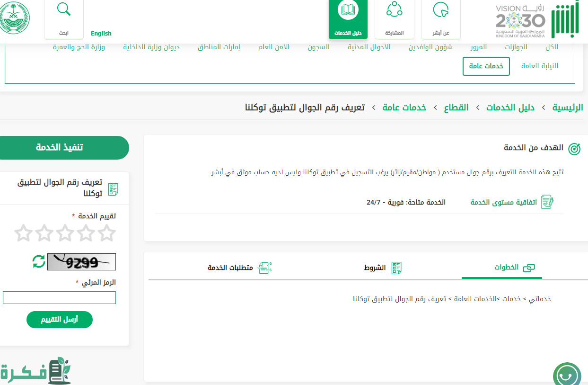The image size is (588, 385).
Task: Click the participation icon in header
Action: click(394, 10)
